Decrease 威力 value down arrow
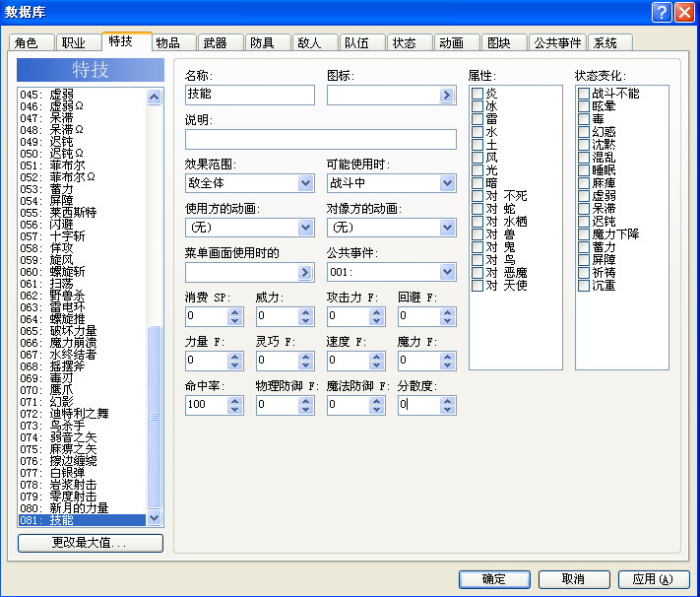This screenshot has width=700, height=597. (306, 320)
